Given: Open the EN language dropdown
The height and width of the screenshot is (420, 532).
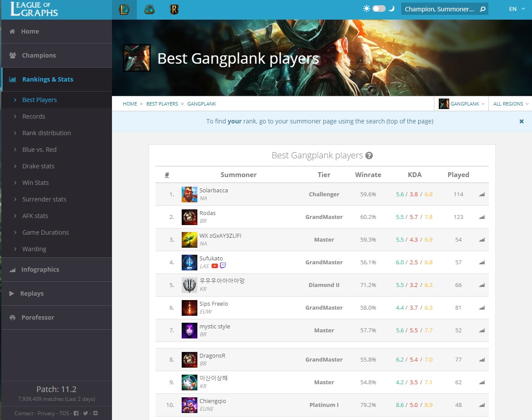Looking at the screenshot, I should [517, 9].
